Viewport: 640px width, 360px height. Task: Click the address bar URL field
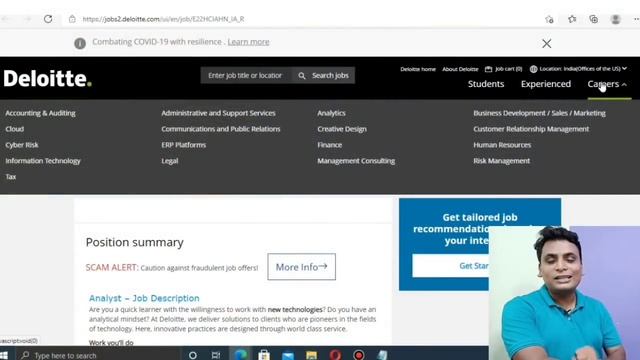(x=302, y=19)
